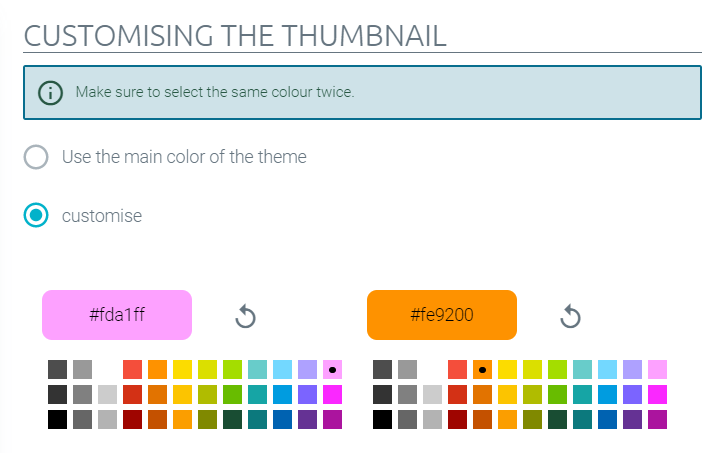Reset the second colour with the undo arrow
The image size is (719, 453).
coord(570,316)
